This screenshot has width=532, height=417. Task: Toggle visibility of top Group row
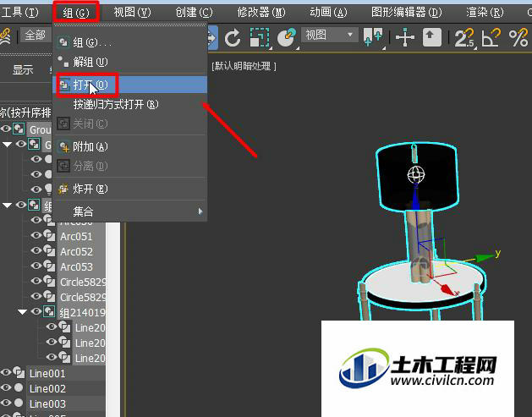pos(6,129)
